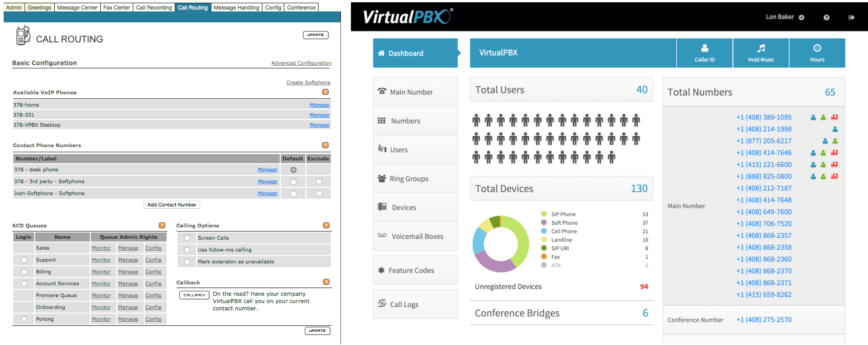Open Numbers grid in the sidebar
Screen dimensions: 868x345
click(415, 121)
